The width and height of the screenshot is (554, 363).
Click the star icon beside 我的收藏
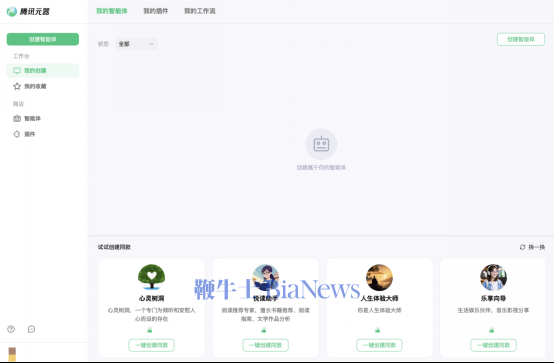[x=17, y=86]
